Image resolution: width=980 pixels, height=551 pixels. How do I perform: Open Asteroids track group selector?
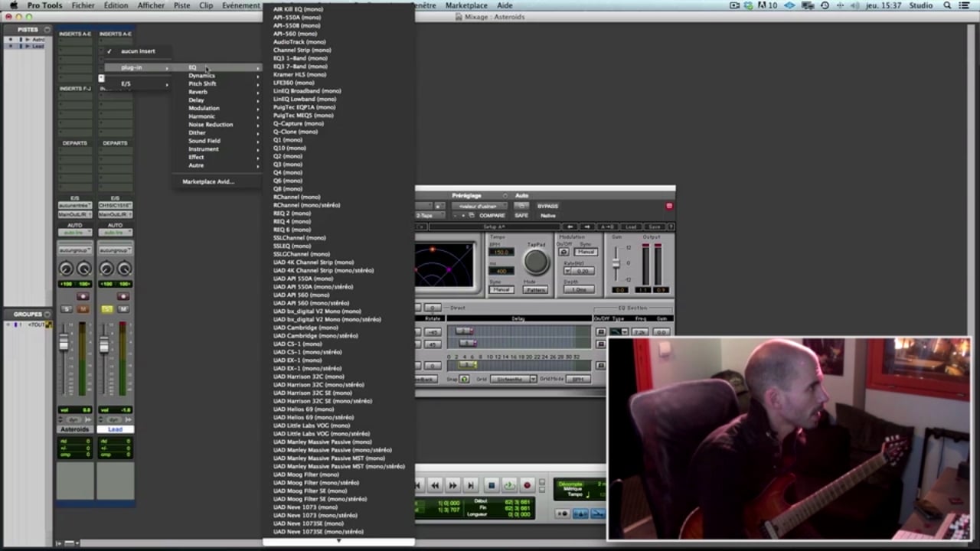(75, 250)
